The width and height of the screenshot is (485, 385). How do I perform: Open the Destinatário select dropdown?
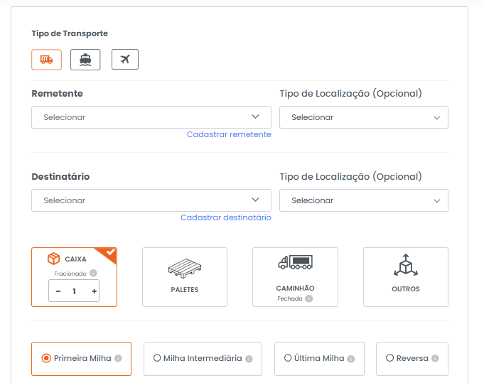pos(151,200)
